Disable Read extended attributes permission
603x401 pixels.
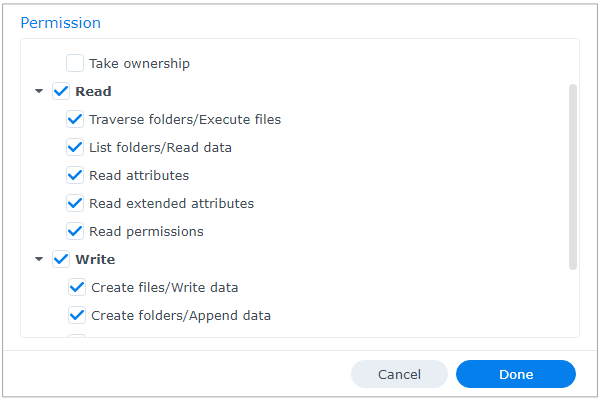pyautogui.click(x=75, y=203)
